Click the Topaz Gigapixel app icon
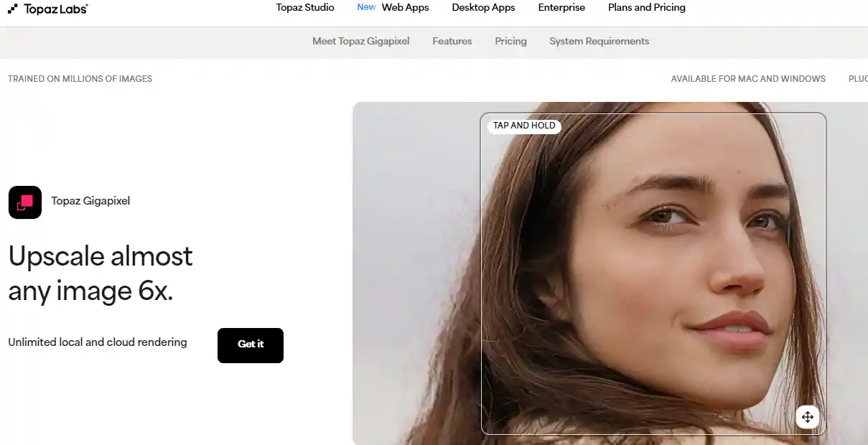Screen dimensions: 868x445 pyautogui.click(x=25, y=202)
